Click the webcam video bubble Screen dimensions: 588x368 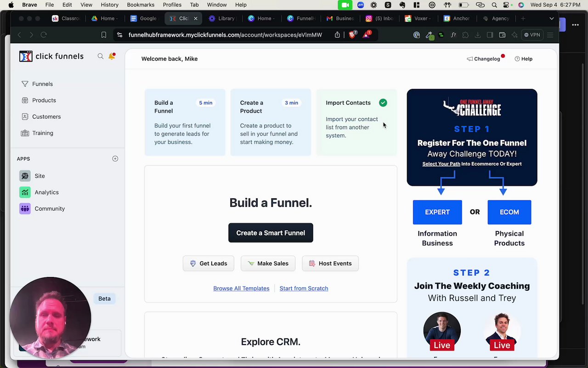click(50, 318)
